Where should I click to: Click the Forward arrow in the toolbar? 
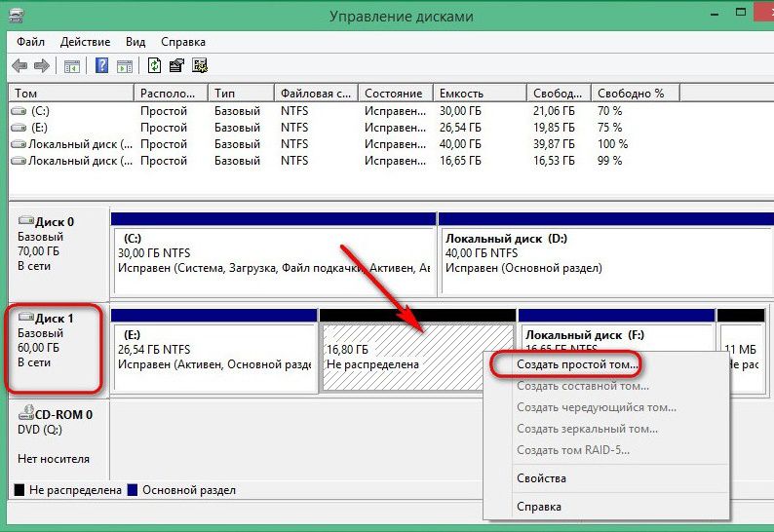point(42,66)
